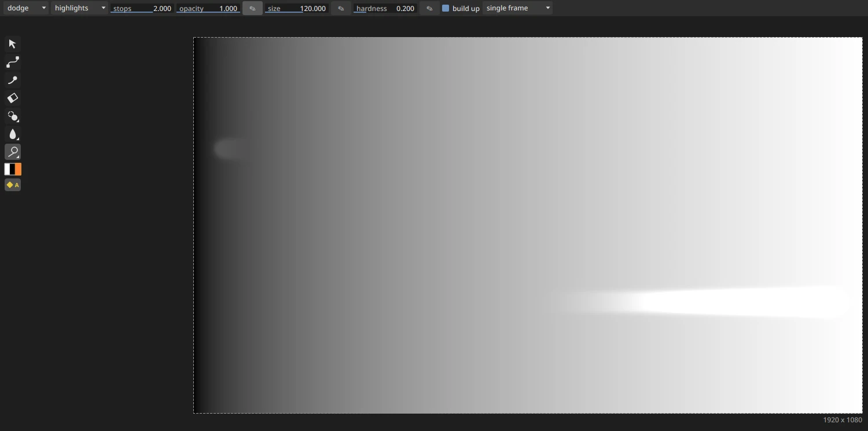
Task: Select the eraser tool
Action: [13, 98]
